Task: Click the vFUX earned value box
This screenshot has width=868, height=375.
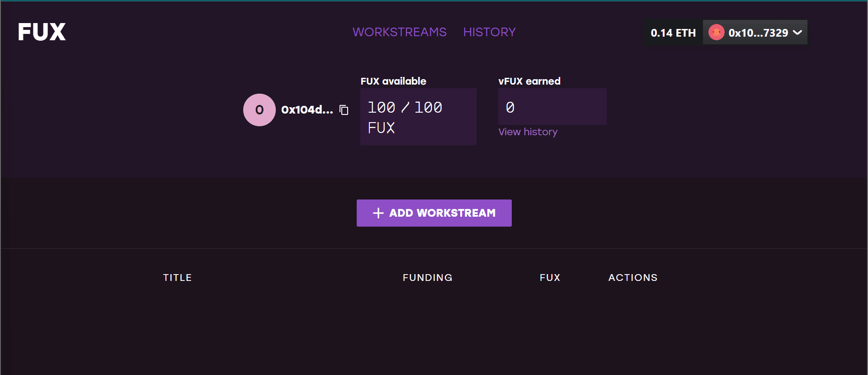Action: pyautogui.click(x=552, y=107)
